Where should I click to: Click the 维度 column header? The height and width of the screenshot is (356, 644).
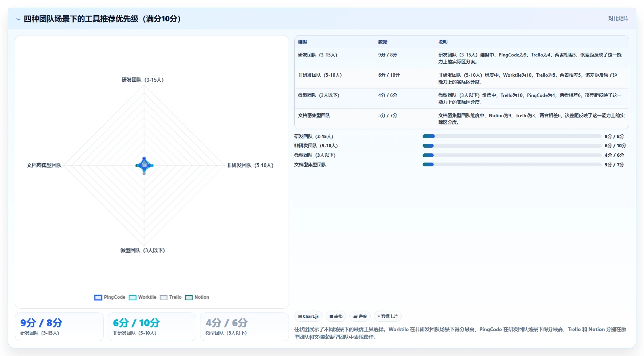click(303, 42)
